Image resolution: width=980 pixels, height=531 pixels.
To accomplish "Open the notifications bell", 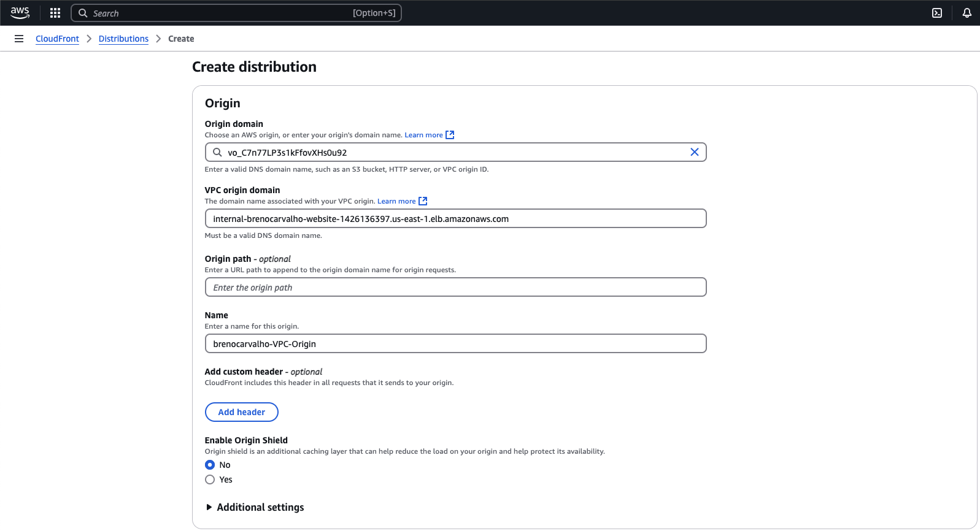I will pos(966,13).
